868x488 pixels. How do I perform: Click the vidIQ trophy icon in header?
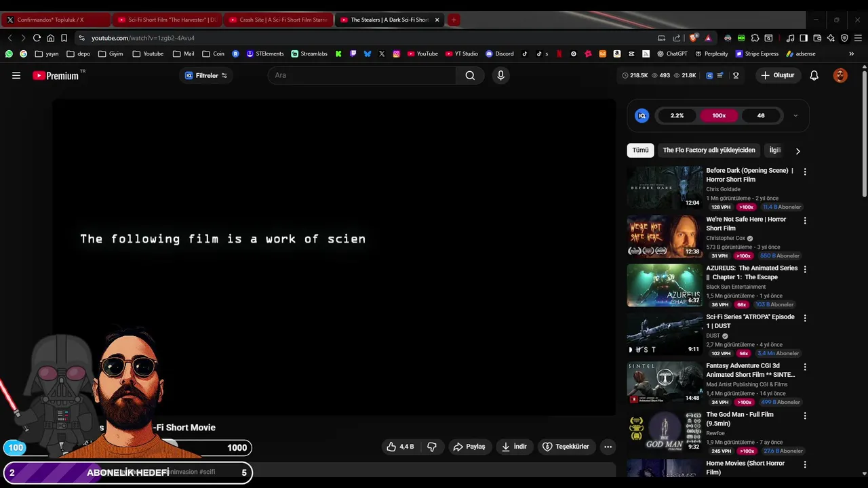tap(736, 75)
